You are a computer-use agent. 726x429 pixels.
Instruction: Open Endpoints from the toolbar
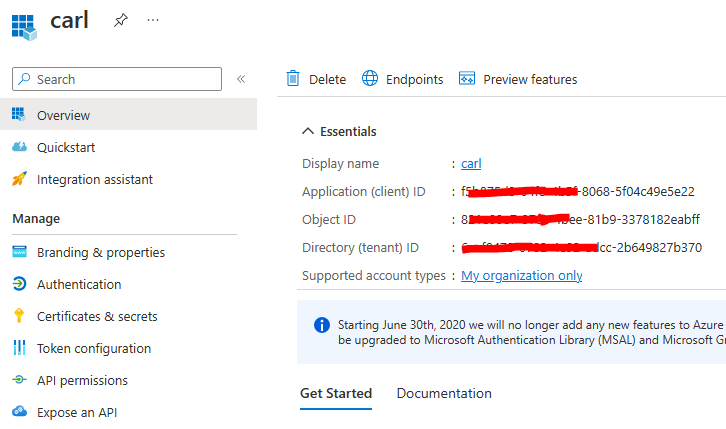coord(402,79)
